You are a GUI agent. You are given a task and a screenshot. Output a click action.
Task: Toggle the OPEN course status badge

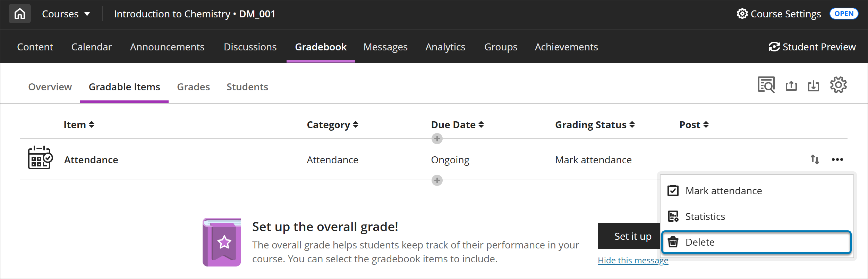tap(844, 14)
